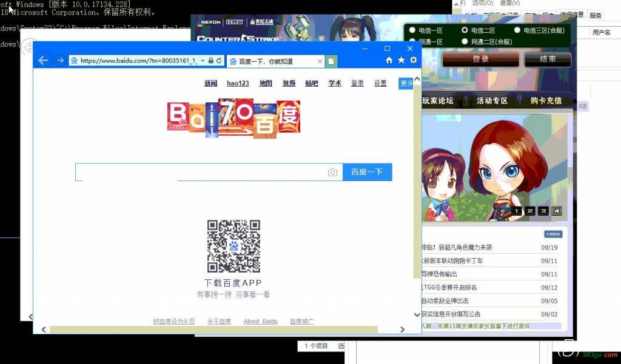Open the browser tools gear menu
The width and height of the screenshot is (621, 364).
(x=414, y=60)
